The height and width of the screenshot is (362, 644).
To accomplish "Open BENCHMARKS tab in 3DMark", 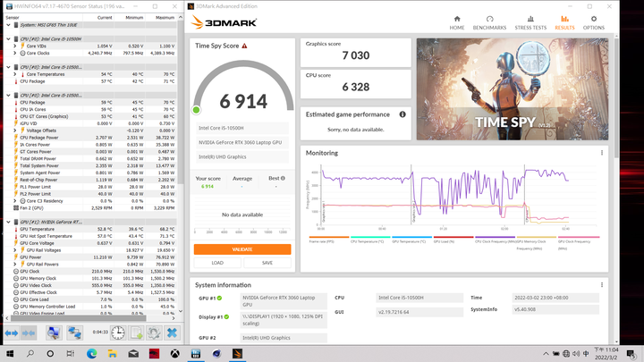I will (489, 23).
